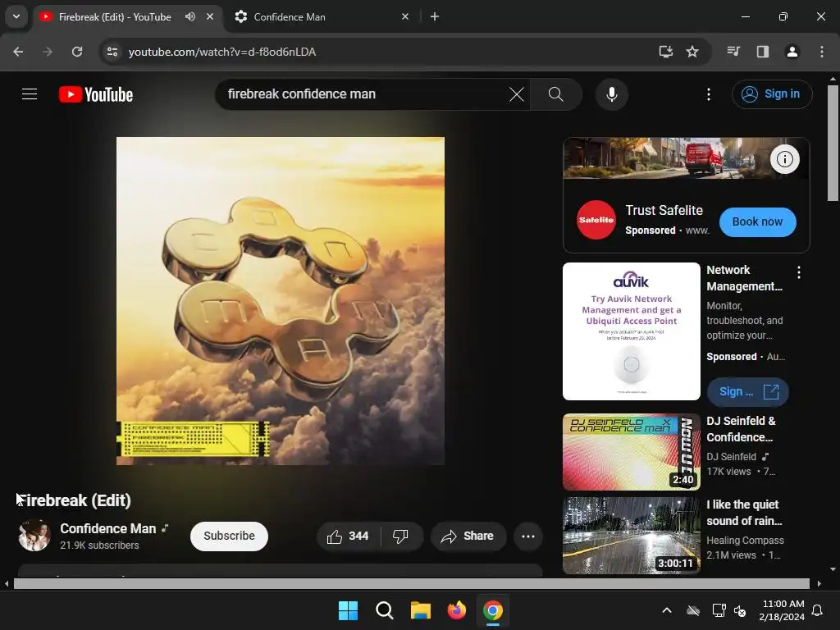Subscribe to Confidence Man channel
840x630 pixels.
tap(229, 536)
